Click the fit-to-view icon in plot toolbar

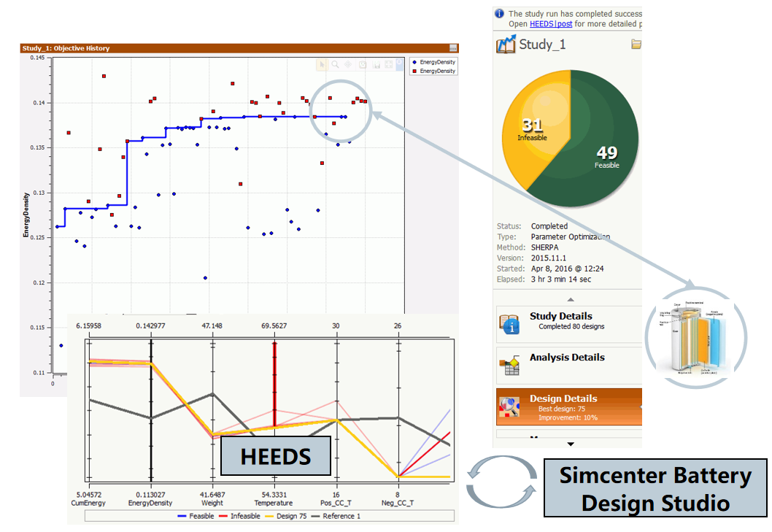[389, 64]
